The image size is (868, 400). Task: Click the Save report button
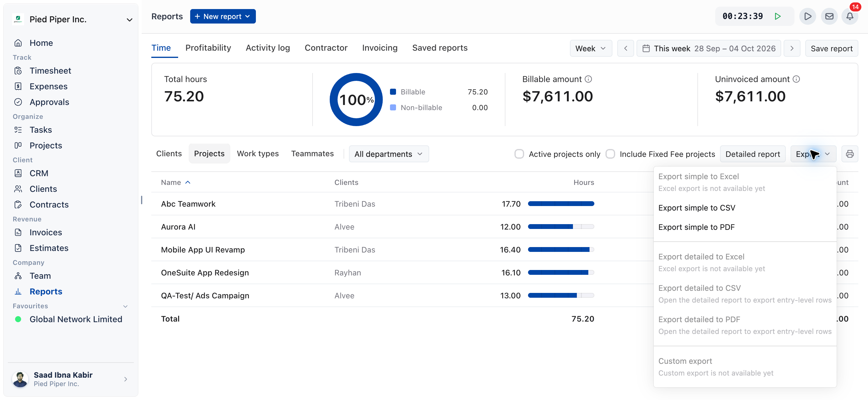[x=831, y=48]
